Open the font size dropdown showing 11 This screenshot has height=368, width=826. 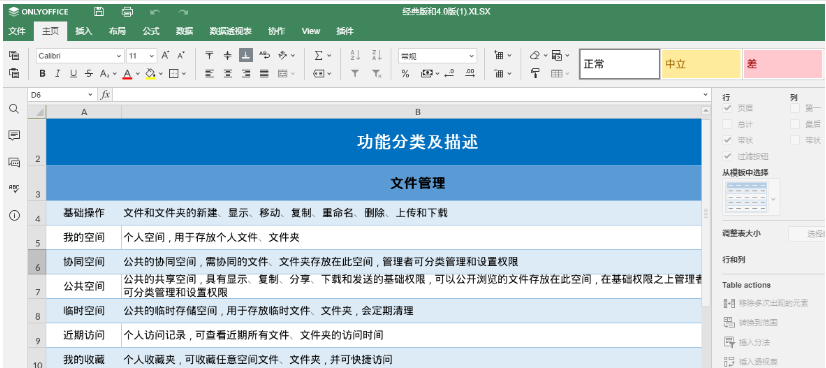142,56
